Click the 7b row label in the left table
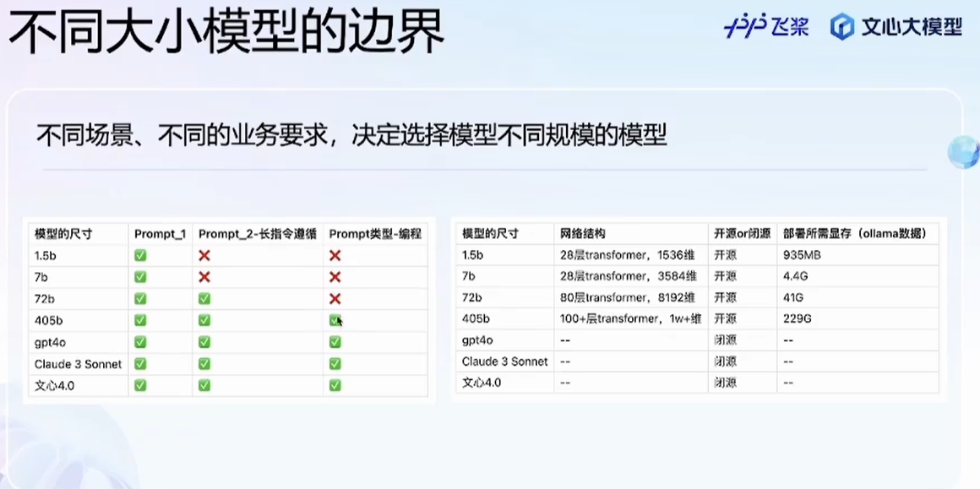 [x=41, y=277]
